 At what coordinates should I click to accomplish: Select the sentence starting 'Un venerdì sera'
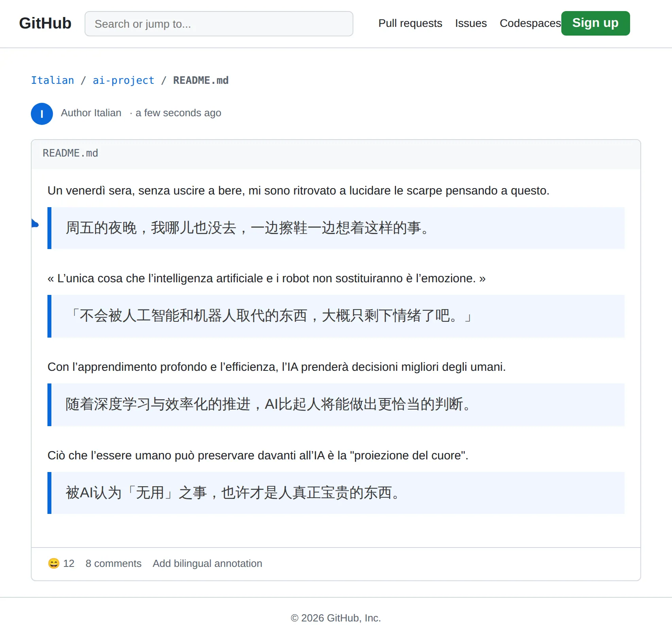[x=298, y=191]
